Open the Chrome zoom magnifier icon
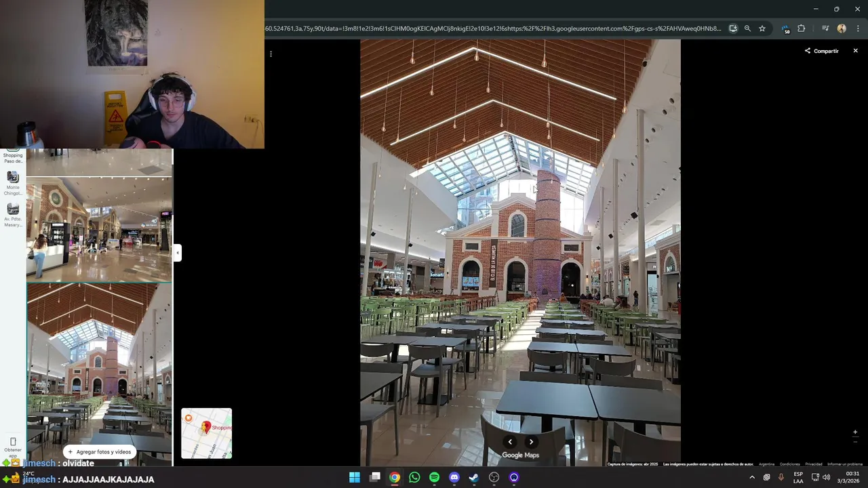The width and height of the screenshot is (868, 488). 747,28
